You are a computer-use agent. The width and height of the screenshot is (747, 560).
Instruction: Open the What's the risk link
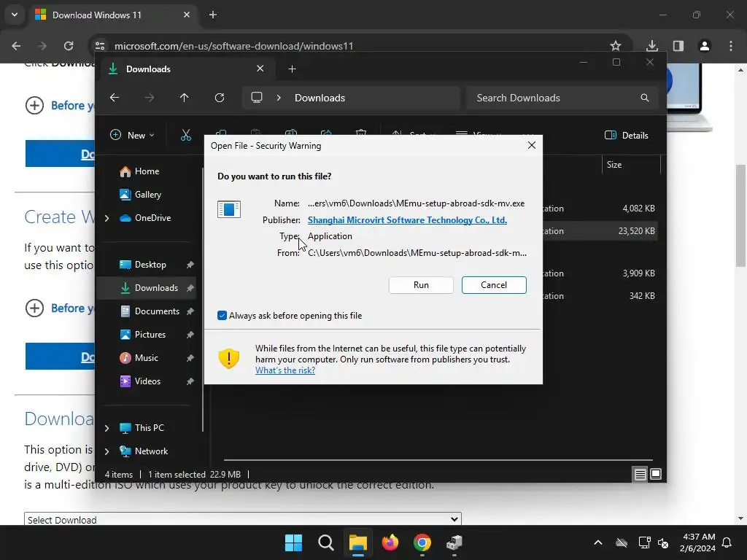coord(285,370)
